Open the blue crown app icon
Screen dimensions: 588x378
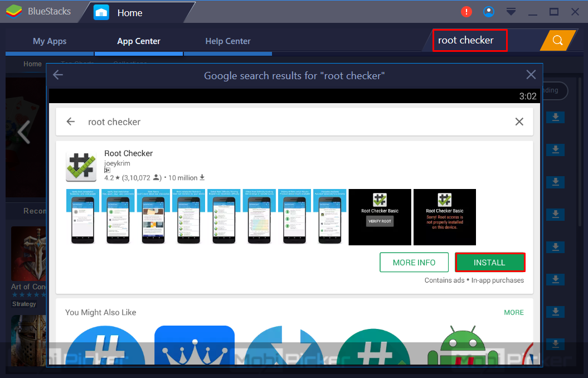[195, 345]
